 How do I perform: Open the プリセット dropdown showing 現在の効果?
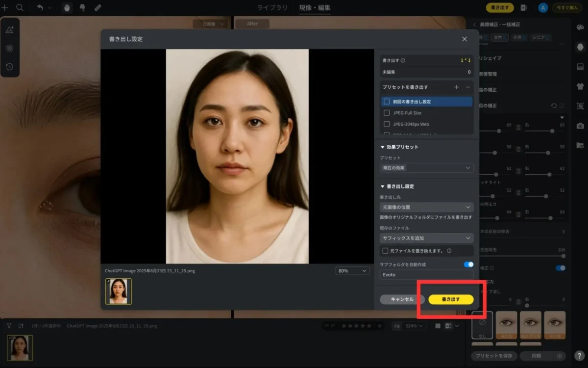tap(427, 168)
